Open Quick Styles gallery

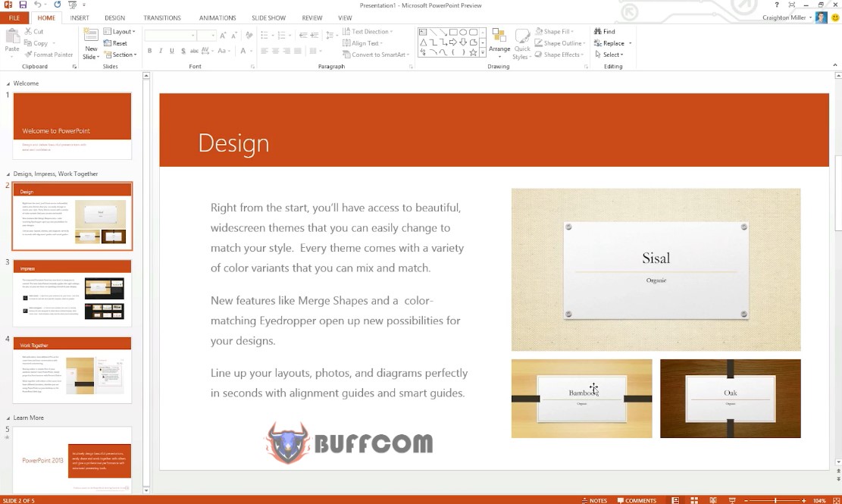tap(522, 43)
